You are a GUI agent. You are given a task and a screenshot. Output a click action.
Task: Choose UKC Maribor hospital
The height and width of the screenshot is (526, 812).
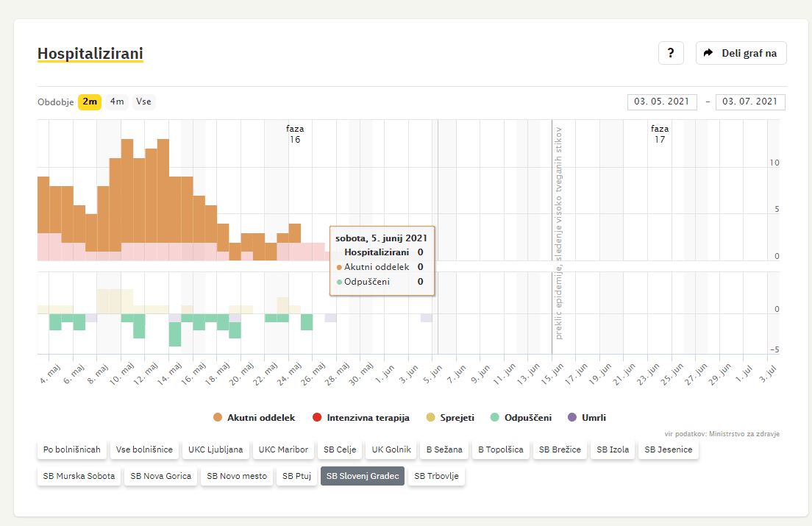[x=282, y=449]
